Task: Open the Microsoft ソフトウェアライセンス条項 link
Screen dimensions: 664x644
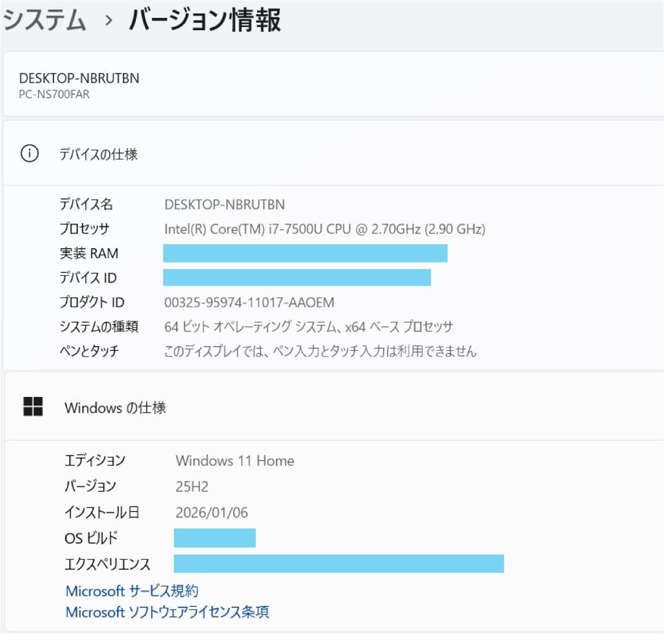Action: 168,612
